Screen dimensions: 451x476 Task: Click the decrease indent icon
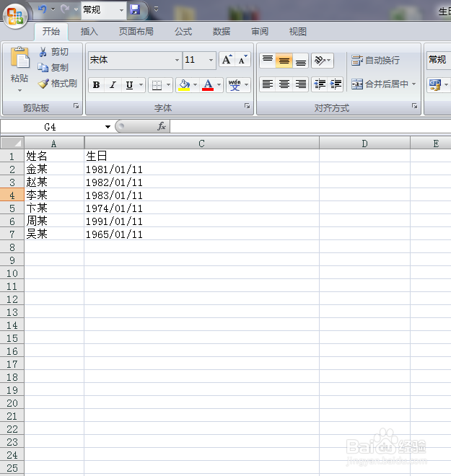click(x=320, y=84)
